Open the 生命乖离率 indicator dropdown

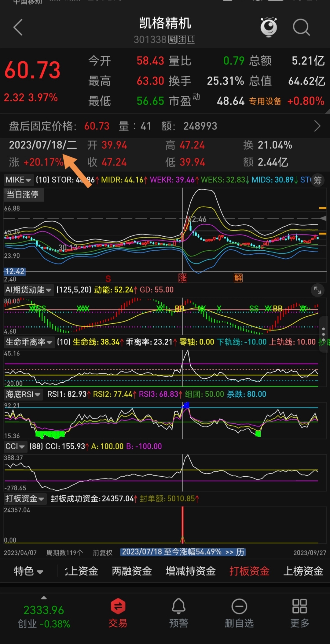[x=29, y=342]
